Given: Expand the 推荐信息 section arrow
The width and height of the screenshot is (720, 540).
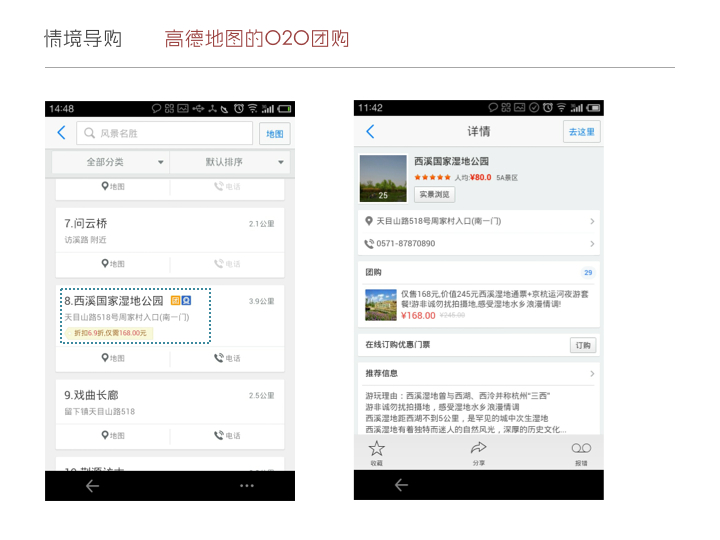Looking at the screenshot, I should pyautogui.click(x=592, y=373).
